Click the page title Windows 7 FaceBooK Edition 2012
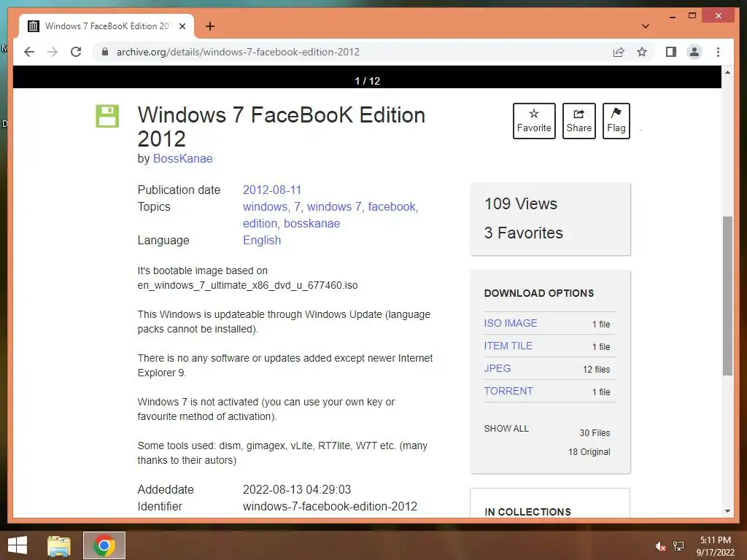Screen dimensions: 747x560 tap(281, 127)
